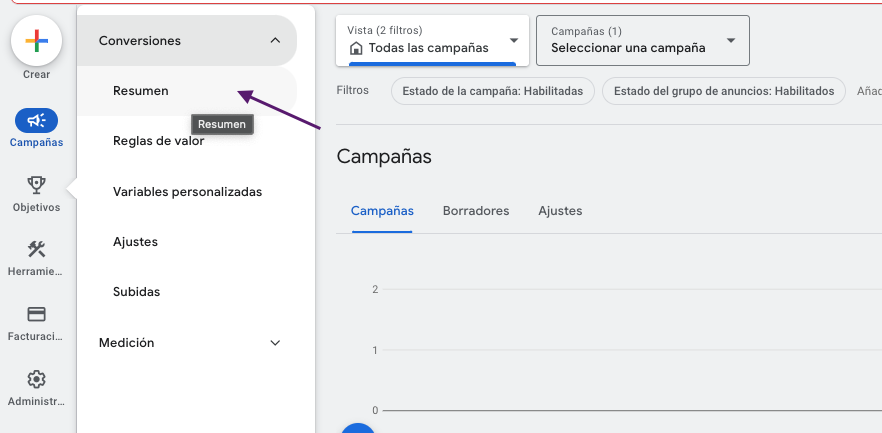Click the Campañas page heading

[384, 157]
